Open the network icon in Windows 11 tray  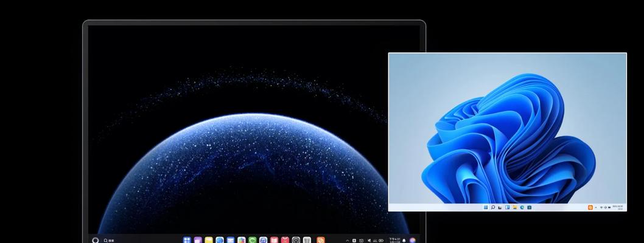tap(601, 207)
